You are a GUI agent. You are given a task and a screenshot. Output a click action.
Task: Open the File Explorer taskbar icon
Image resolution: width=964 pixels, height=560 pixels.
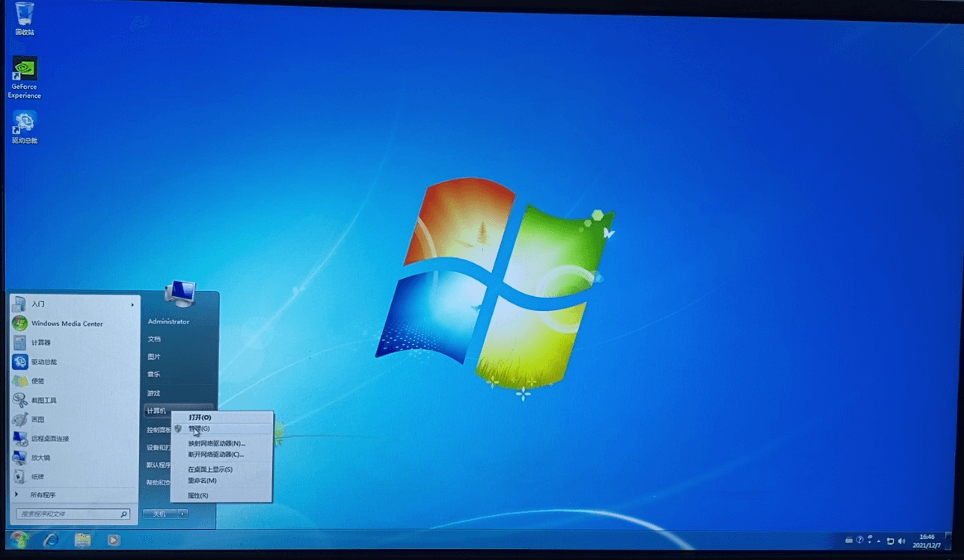click(x=82, y=540)
